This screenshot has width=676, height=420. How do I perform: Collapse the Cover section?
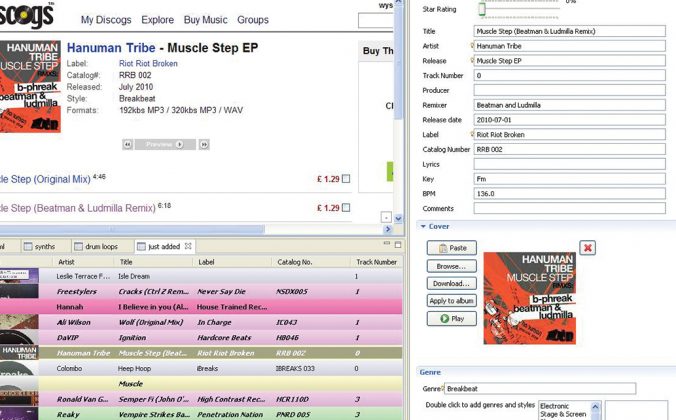[x=423, y=226]
